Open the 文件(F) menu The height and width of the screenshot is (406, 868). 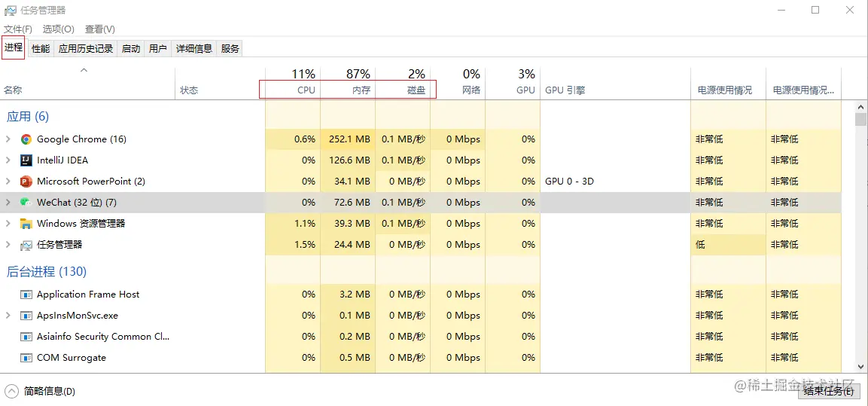click(18, 29)
